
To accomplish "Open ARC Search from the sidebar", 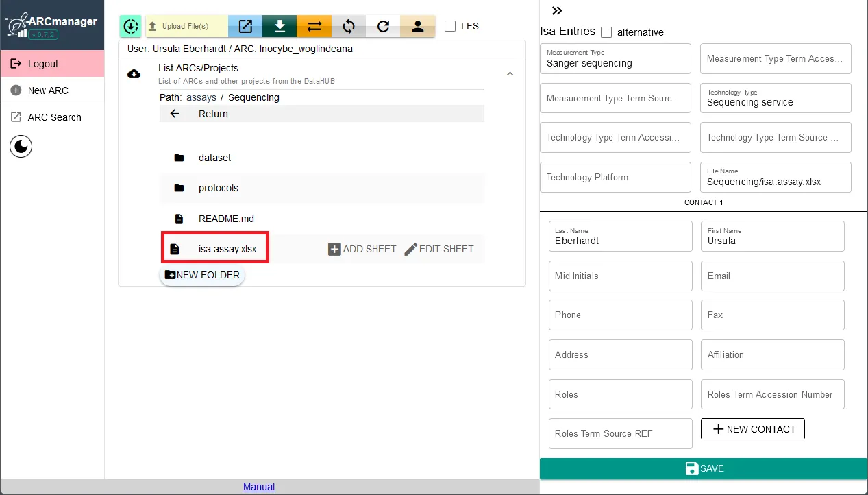I will pos(54,117).
